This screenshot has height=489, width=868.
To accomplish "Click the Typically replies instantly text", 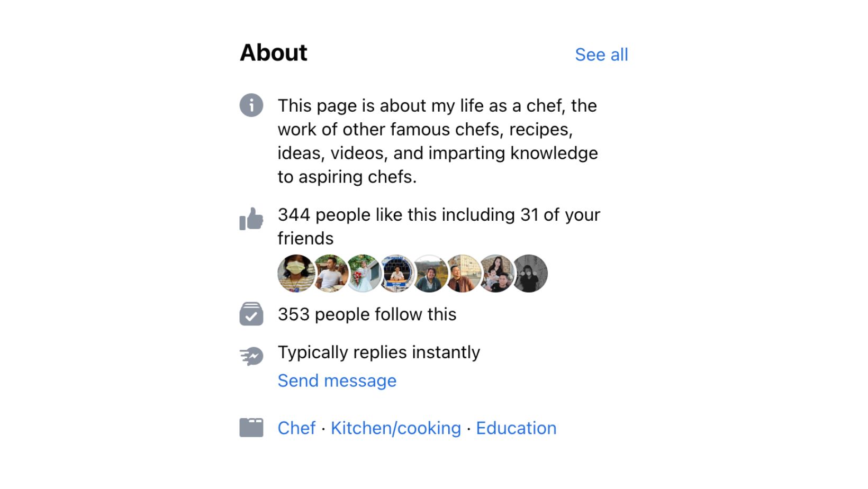I will [x=379, y=352].
